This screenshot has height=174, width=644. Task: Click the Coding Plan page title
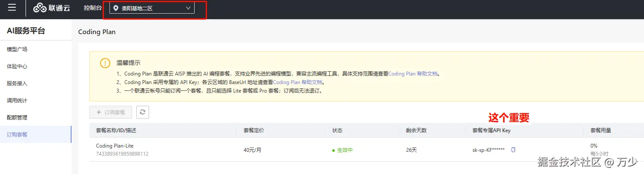point(97,32)
